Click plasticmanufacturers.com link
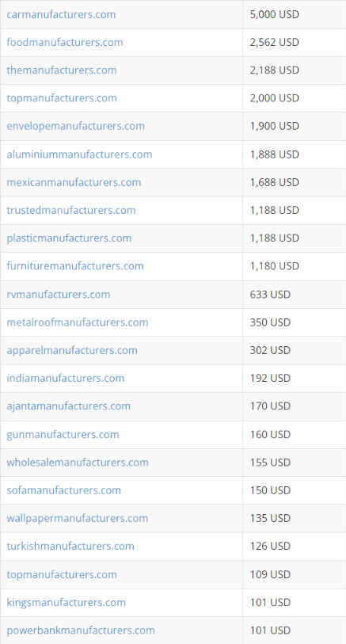The image size is (346, 644). click(x=69, y=238)
